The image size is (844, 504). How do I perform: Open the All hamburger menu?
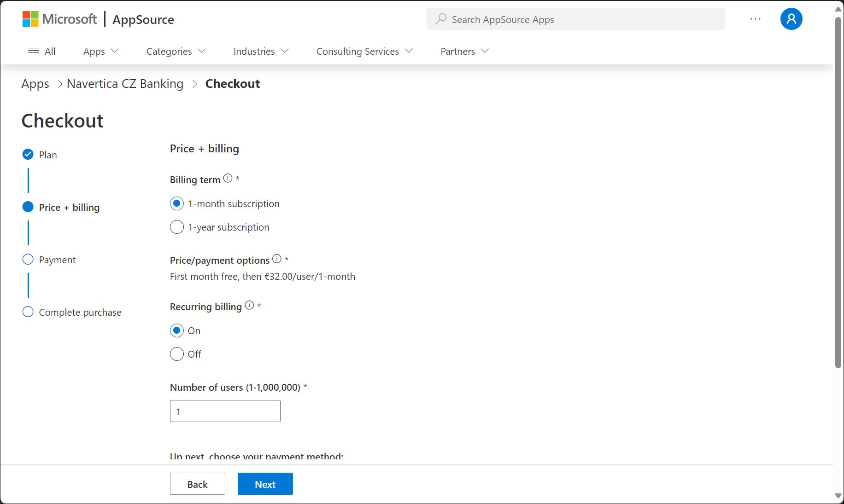(41, 51)
